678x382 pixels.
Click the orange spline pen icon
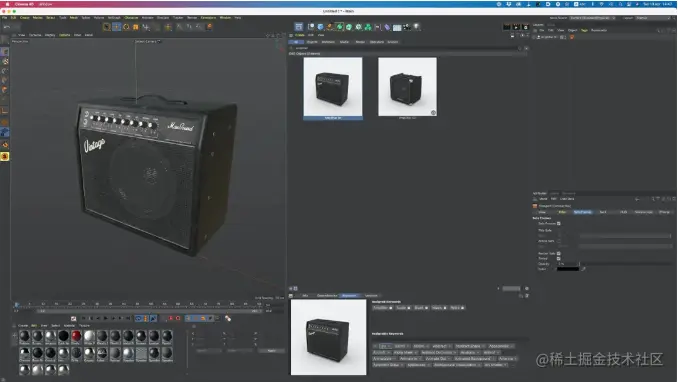(x=330, y=27)
